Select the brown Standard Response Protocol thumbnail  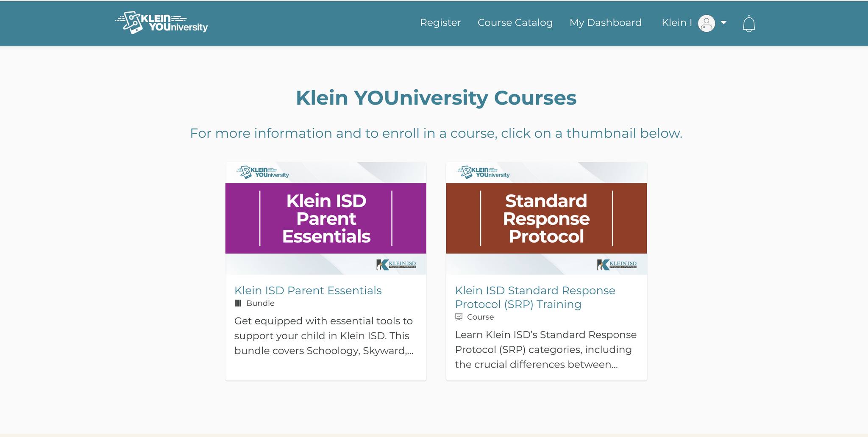[x=547, y=218]
